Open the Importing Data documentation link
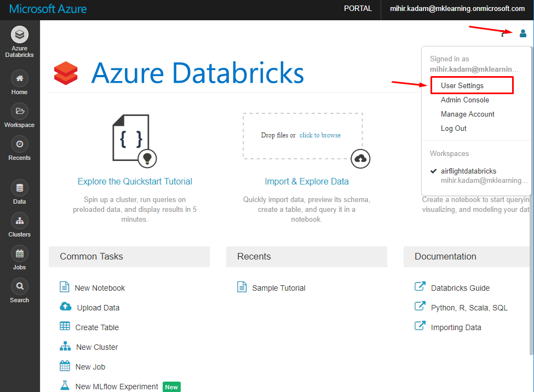This screenshot has height=392, width=534. [456, 327]
